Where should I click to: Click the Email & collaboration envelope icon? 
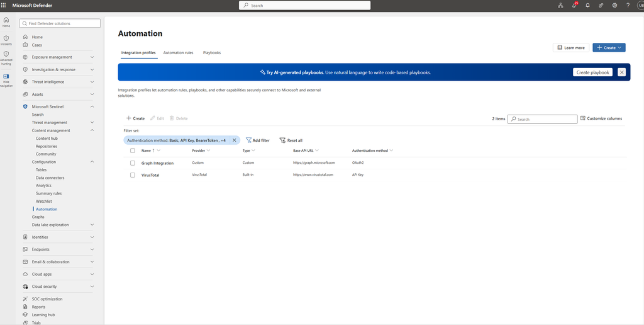25,261
